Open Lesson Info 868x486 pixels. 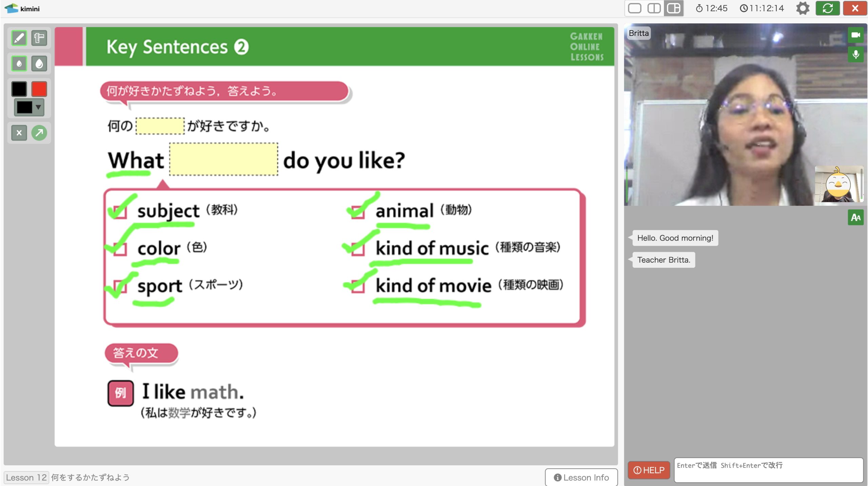pyautogui.click(x=581, y=477)
